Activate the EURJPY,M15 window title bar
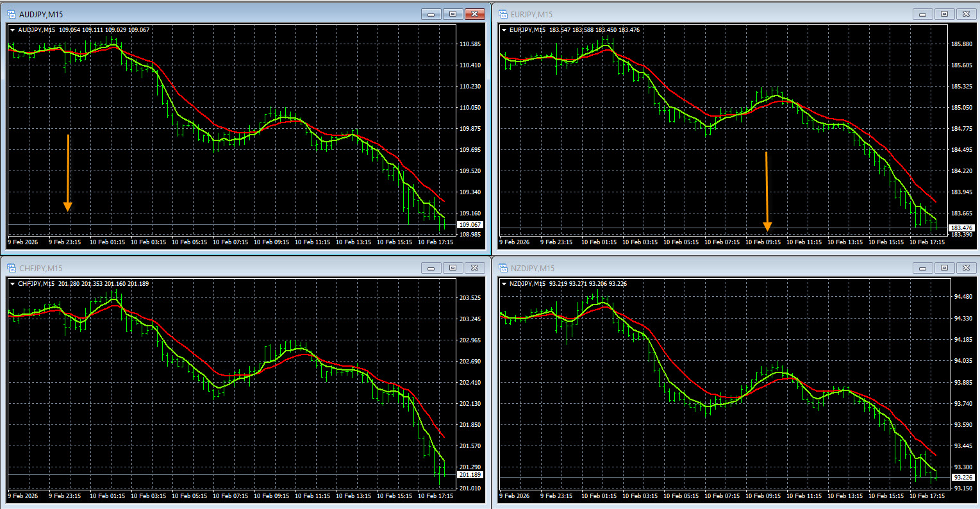Viewport: 980px width, 509px height. coord(705,14)
